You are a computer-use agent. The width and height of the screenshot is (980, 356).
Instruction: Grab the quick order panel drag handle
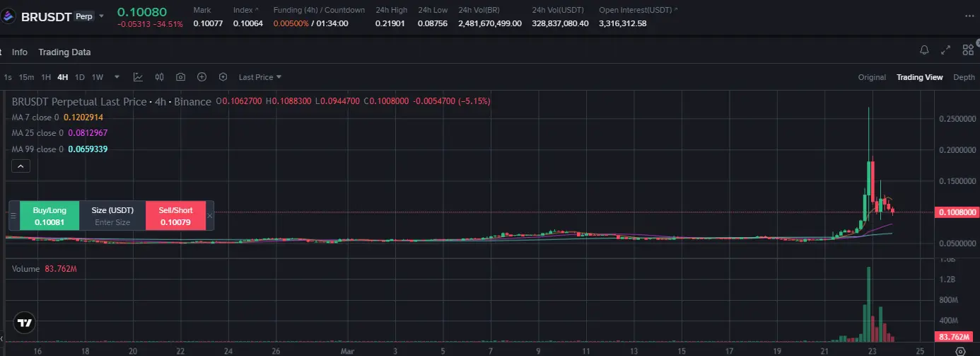coord(13,216)
